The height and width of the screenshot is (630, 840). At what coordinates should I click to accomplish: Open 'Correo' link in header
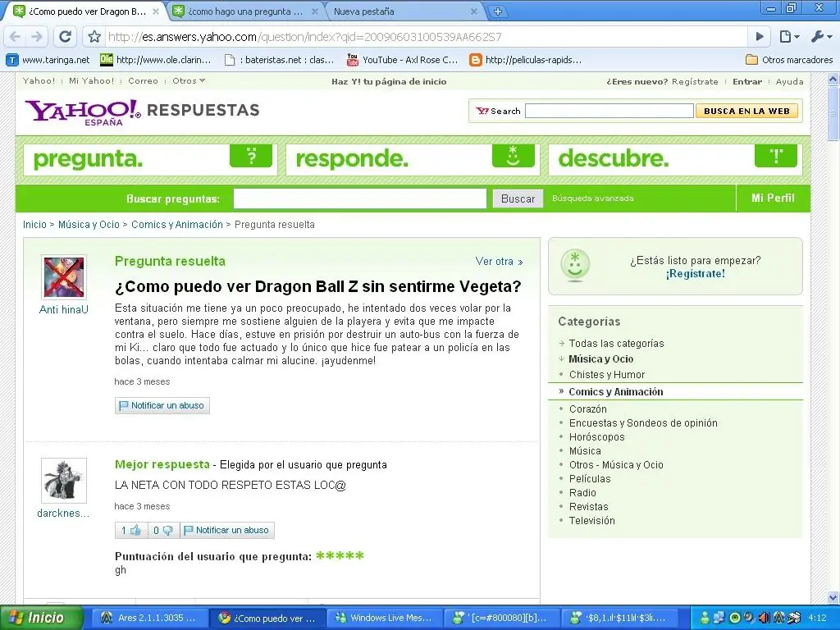click(x=143, y=81)
